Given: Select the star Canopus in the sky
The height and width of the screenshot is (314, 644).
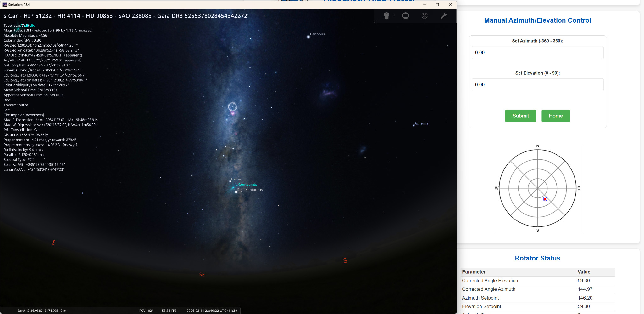Looking at the screenshot, I should pos(308,37).
